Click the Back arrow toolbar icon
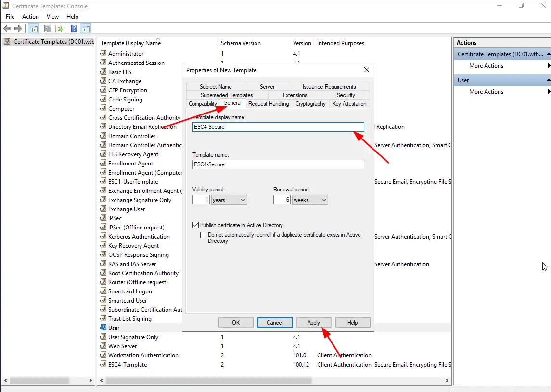 tap(7, 29)
